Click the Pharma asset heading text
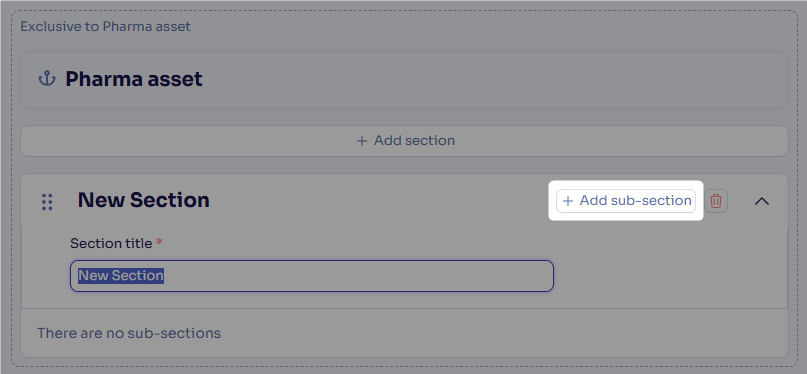 click(x=134, y=79)
